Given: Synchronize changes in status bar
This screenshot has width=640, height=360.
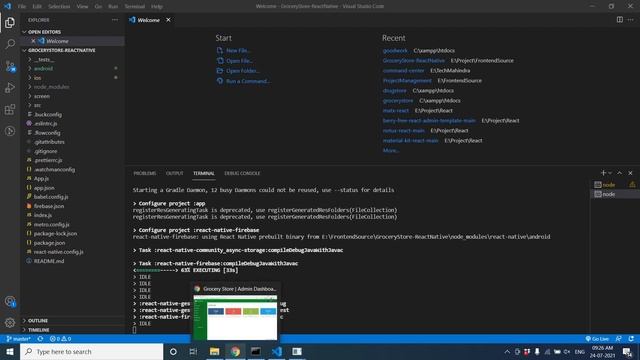Looking at the screenshot, I should click(40, 339).
